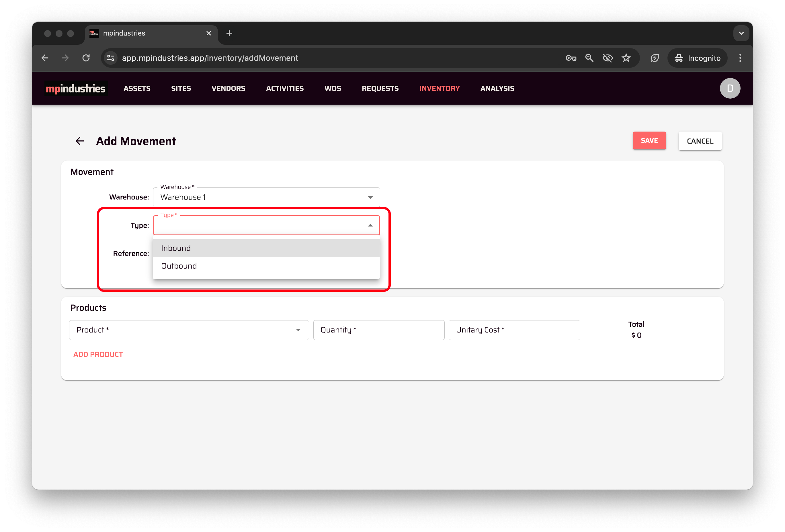
Task: Focus the Quantity input field
Action: pyautogui.click(x=378, y=330)
